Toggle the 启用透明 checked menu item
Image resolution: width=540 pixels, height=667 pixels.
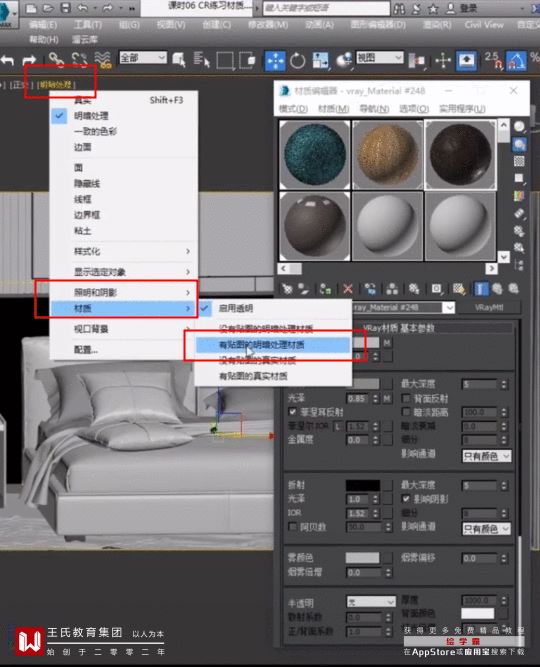click(x=273, y=308)
